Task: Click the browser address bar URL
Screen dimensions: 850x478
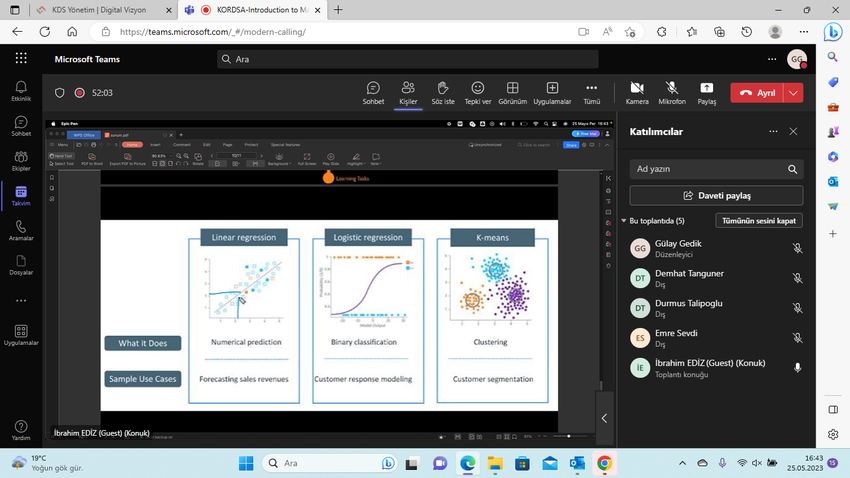Action: [x=213, y=32]
